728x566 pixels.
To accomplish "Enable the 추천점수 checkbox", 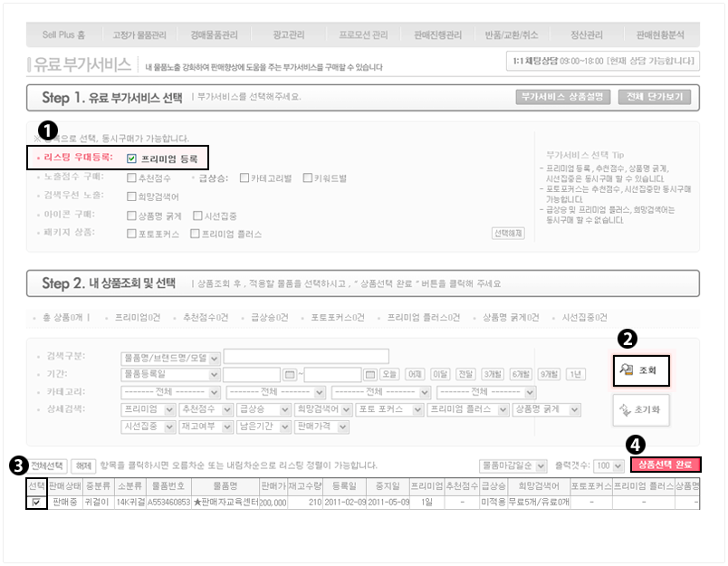I will (132, 178).
